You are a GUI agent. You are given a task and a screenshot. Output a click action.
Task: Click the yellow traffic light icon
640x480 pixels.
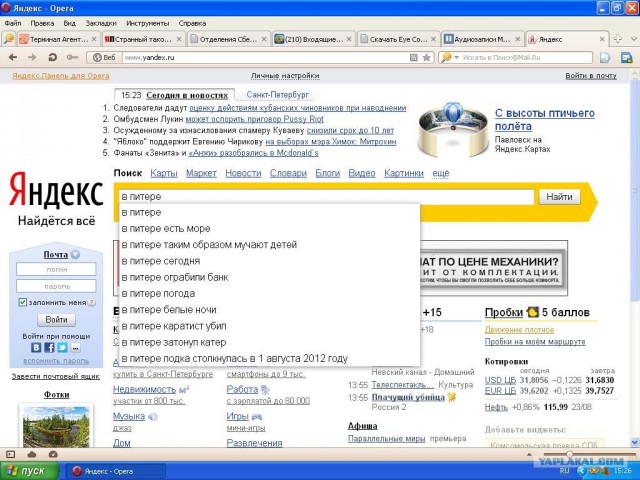coord(533,312)
